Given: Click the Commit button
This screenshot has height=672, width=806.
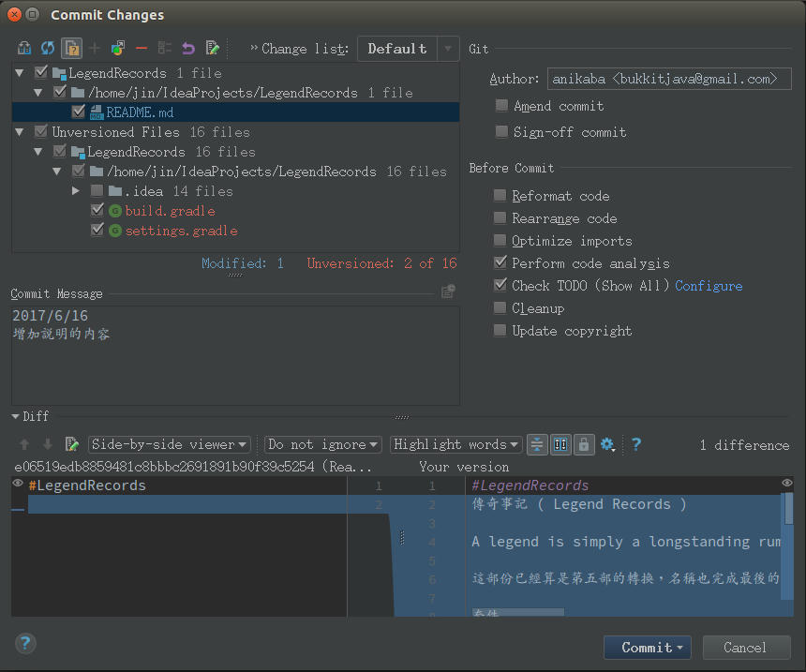Looking at the screenshot, I should [648, 648].
